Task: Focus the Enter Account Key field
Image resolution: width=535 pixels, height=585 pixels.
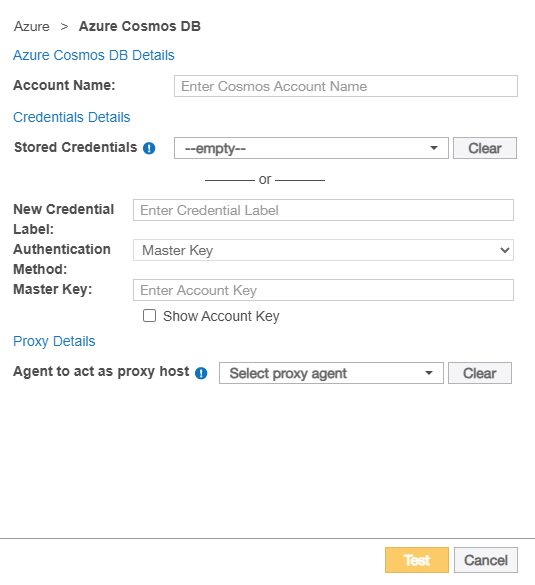Action: coord(323,290)
